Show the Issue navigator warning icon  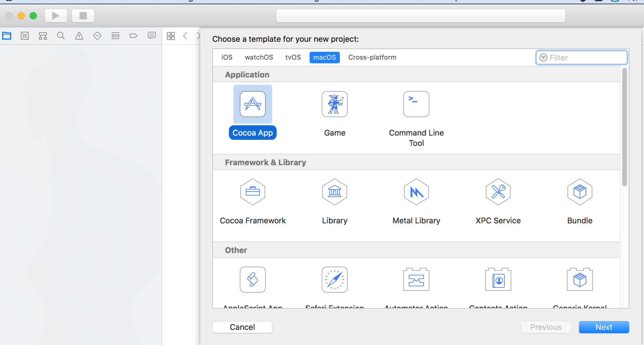[x=79, y=36]
